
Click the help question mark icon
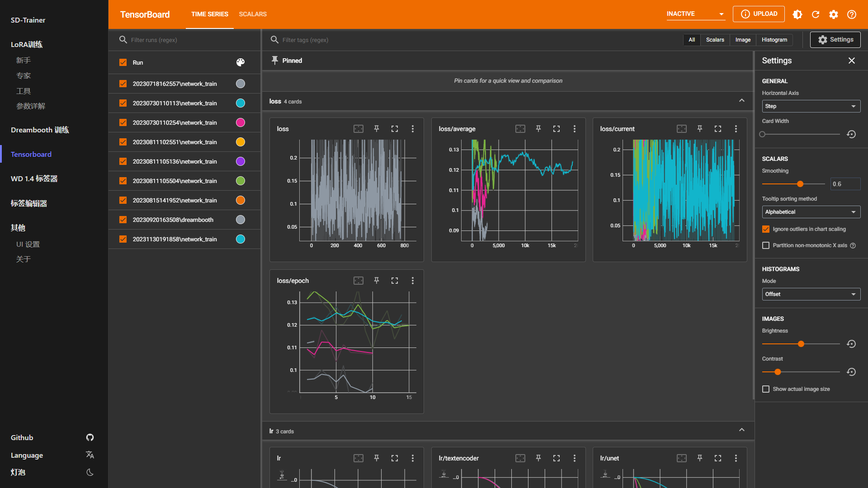(x=851, y=14)
